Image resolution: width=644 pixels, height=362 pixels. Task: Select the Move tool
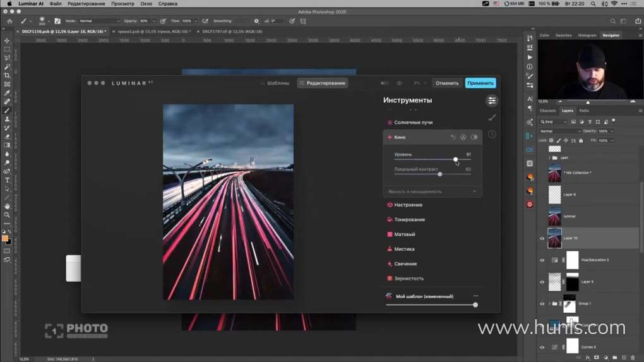(x=7, y=40)
